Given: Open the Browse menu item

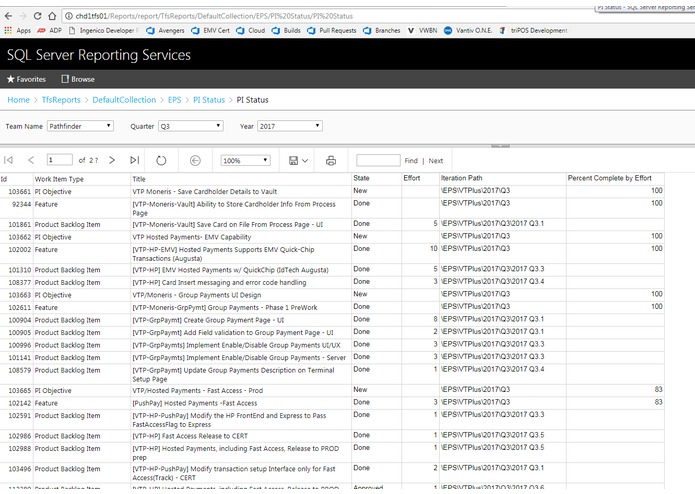Looking at the screenshot, I should pos(78,79).
